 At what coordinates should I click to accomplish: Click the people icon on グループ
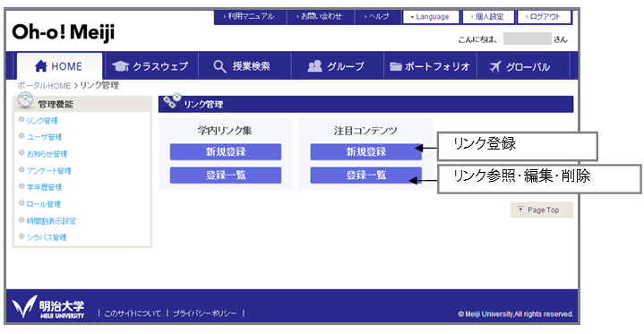pos(314,65)
